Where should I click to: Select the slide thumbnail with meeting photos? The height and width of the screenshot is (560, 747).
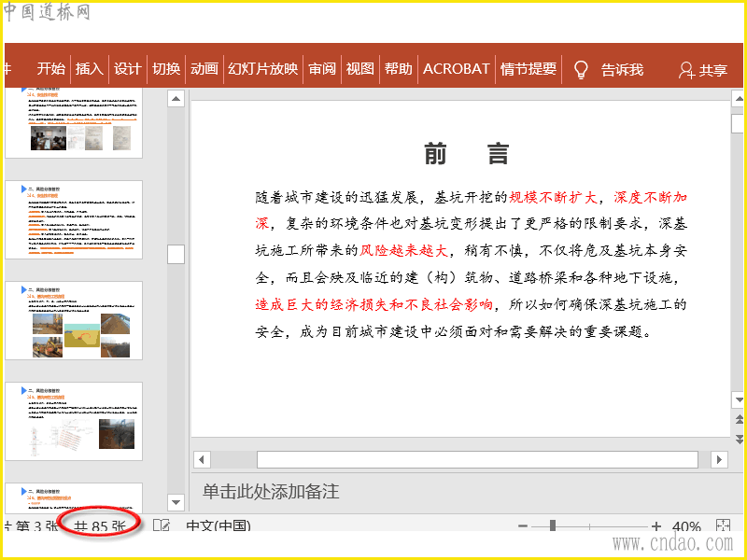pyautogui.click(x=74, y=123)
